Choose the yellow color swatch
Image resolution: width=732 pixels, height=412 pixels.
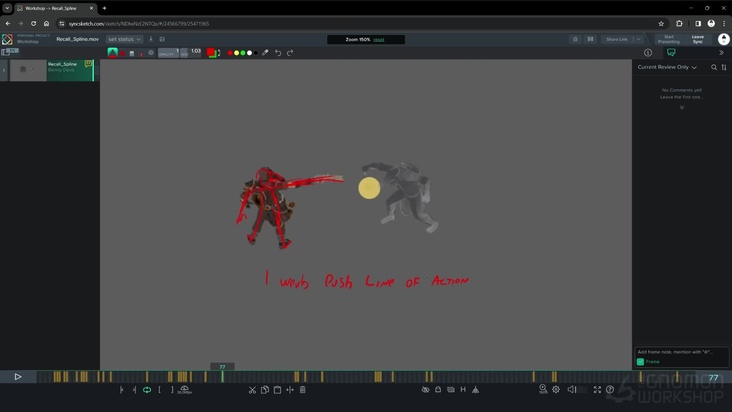(x=237, y=53)
